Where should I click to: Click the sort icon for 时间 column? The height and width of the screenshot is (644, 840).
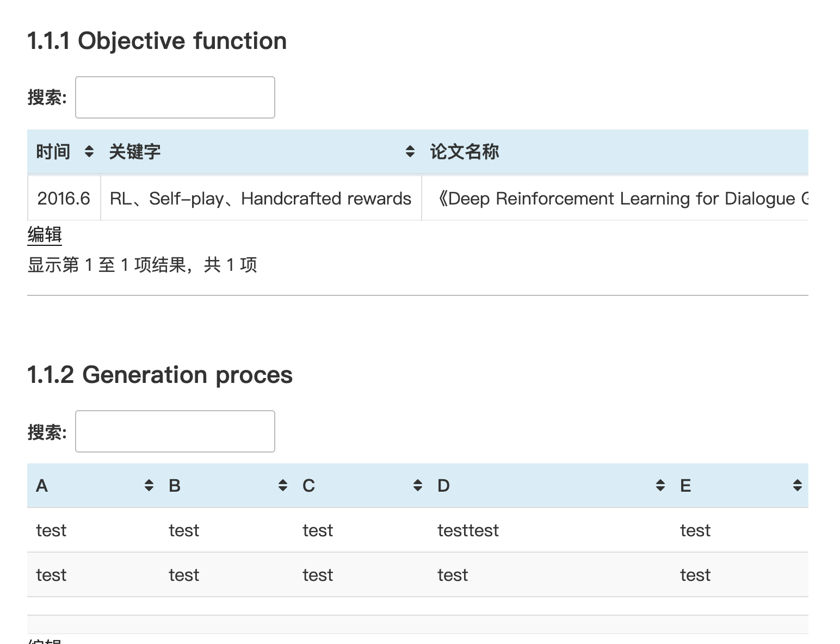[x=89, y=152]
